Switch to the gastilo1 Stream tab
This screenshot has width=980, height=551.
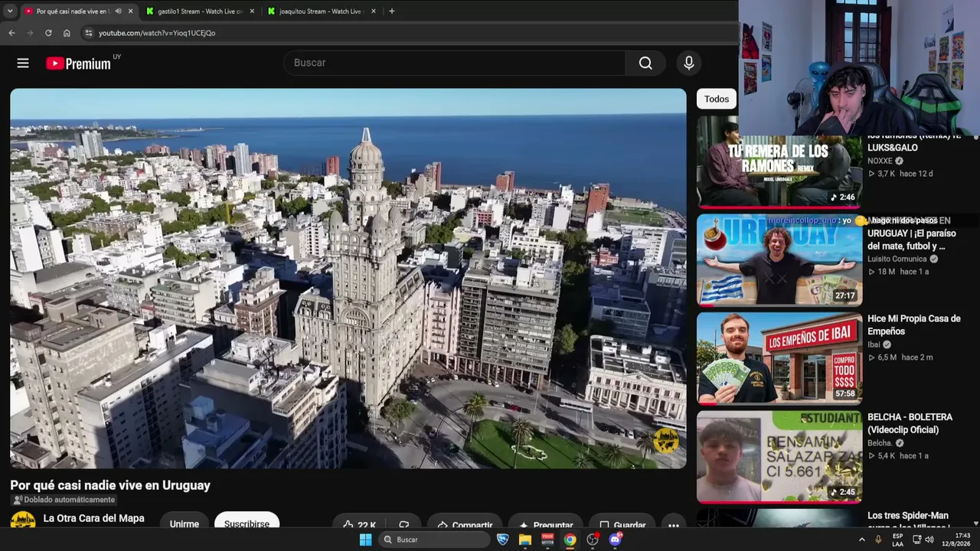pos(200,11)
